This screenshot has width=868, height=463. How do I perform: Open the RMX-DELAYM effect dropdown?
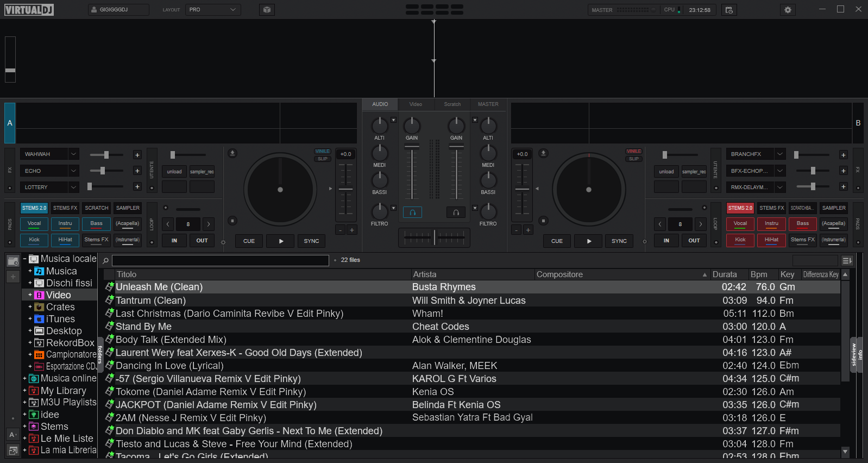tap(780, 187)
